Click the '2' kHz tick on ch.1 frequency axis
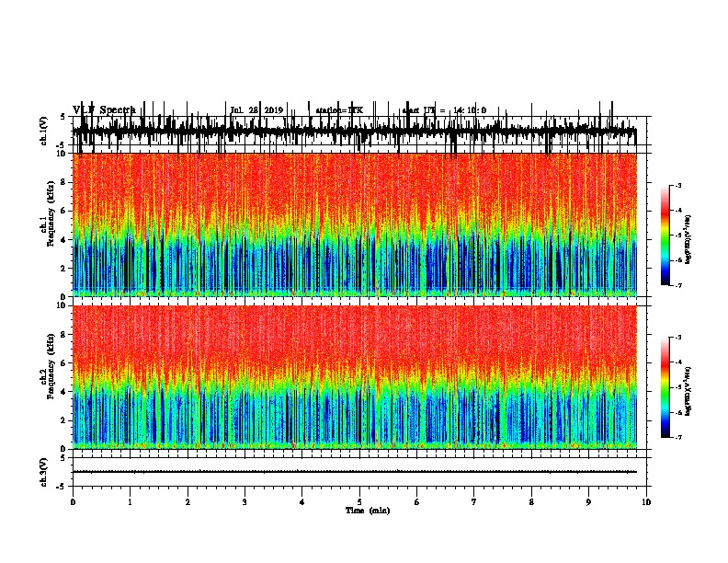This screenshot has width=728, height=563. [x=63, y=268]
